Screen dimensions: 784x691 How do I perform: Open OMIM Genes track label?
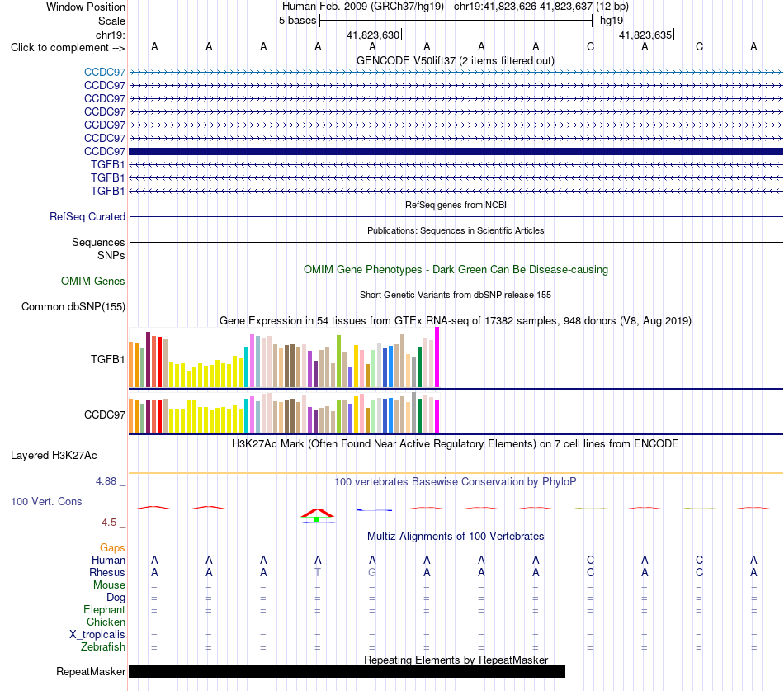(x=93, y=282)
